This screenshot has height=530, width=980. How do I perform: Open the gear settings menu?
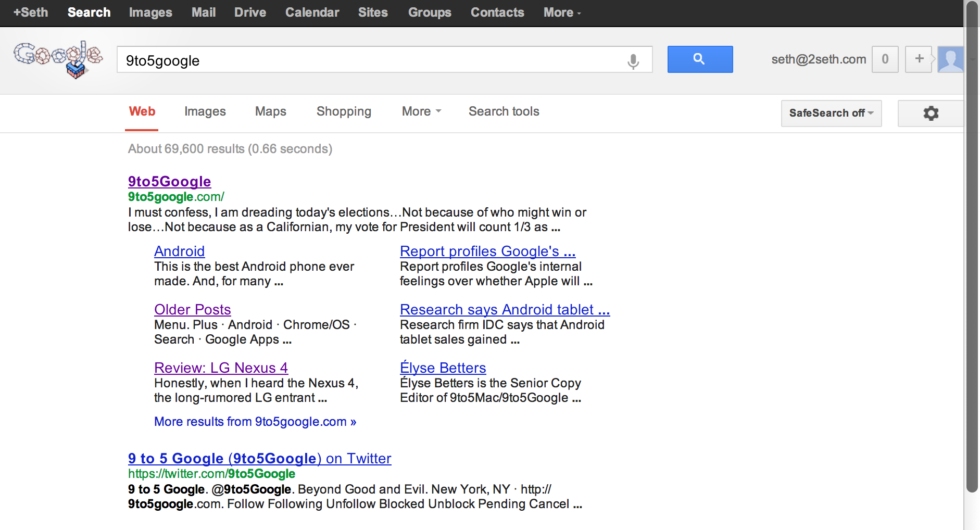tap(931, 113)
